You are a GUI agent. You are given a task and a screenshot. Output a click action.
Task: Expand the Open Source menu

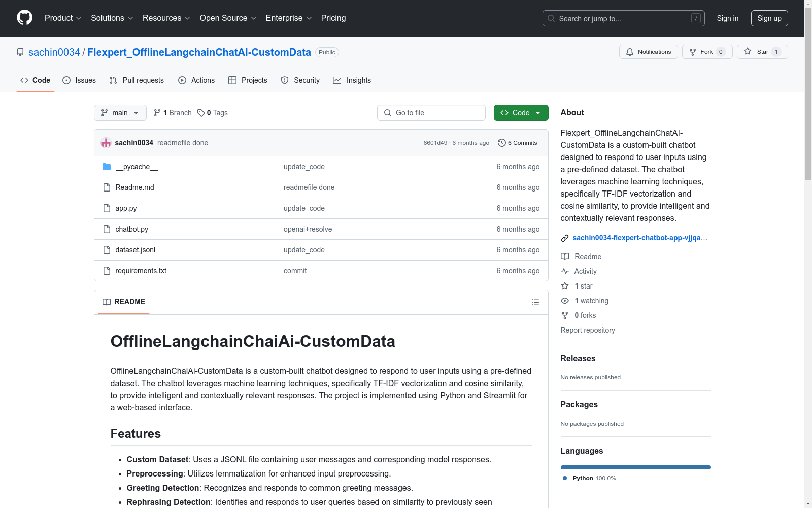point(228,18)
